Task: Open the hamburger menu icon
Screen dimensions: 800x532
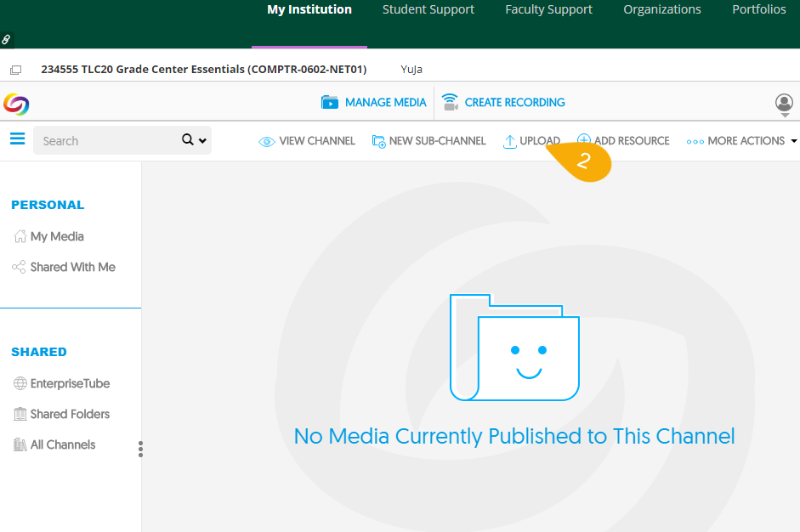Action: tap(17, 139)
